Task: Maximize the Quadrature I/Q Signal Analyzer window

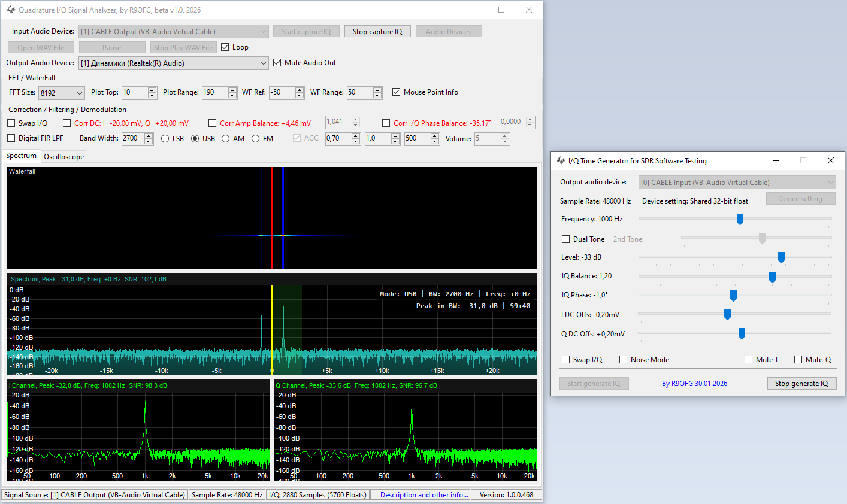Action: pyautogui.click(x=501, y=10)
